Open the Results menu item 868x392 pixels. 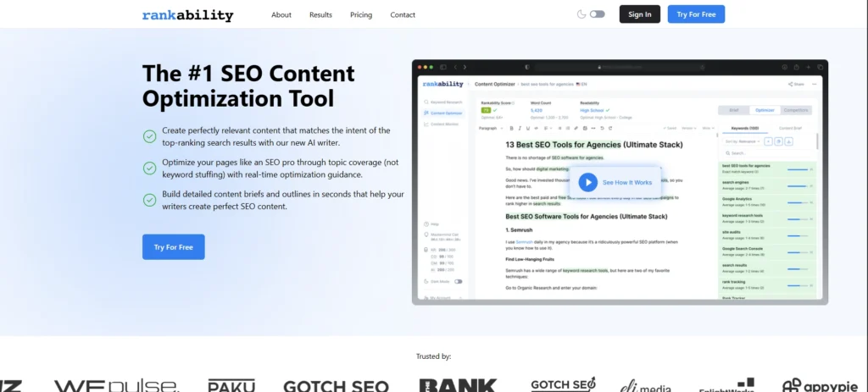tap(320, 15)
